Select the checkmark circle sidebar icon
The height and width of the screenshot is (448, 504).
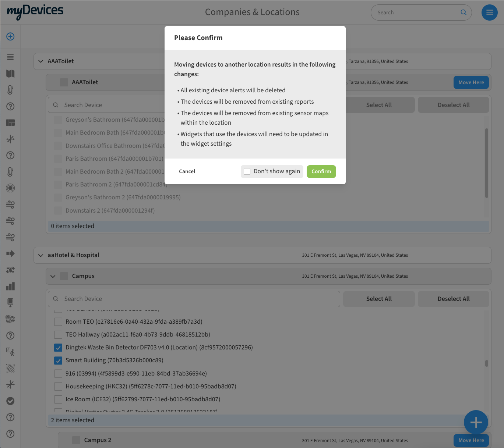tap(10, 401)
